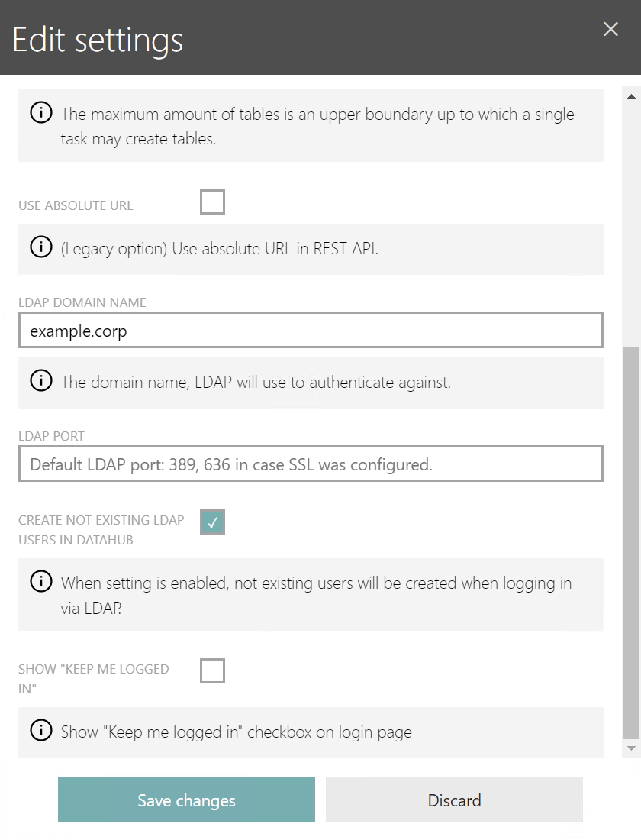The image size is (641, 840).
Task: Click the scrollbar up arrow
Action: [631, 95]
